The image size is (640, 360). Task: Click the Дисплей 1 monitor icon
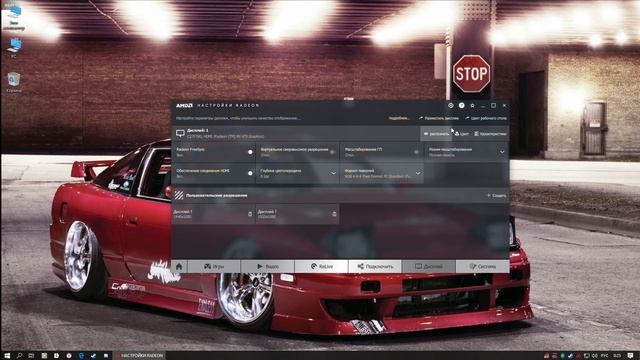[180, 133]
